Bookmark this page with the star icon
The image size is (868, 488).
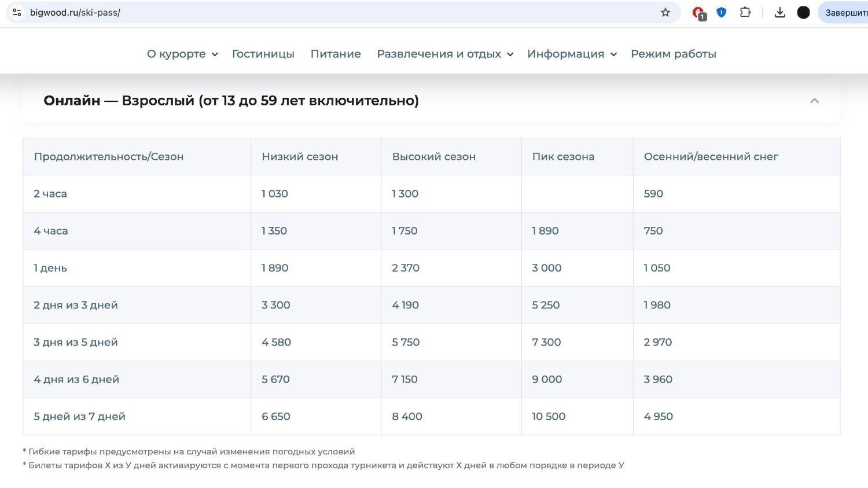click(665, 12)
